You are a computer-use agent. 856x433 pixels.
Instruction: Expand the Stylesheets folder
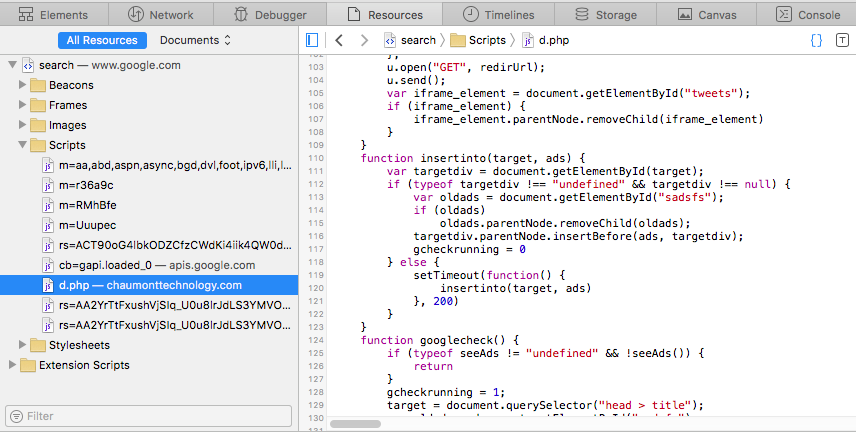pos(23,345)
